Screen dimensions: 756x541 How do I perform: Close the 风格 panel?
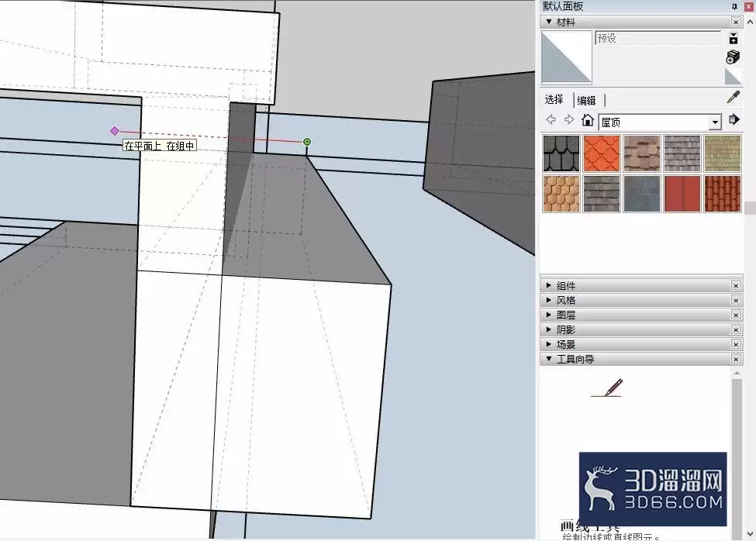click(x=736, y=300)
